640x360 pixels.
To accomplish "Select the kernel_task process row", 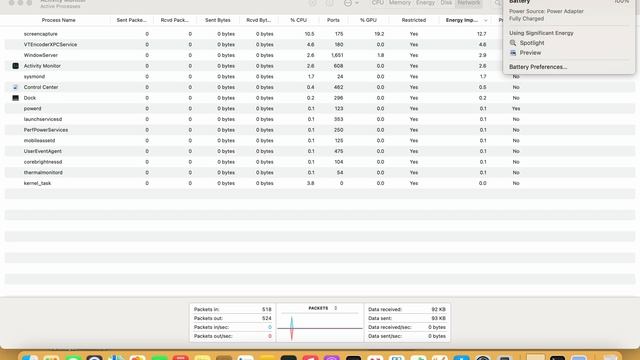I will tap(320, 183).
